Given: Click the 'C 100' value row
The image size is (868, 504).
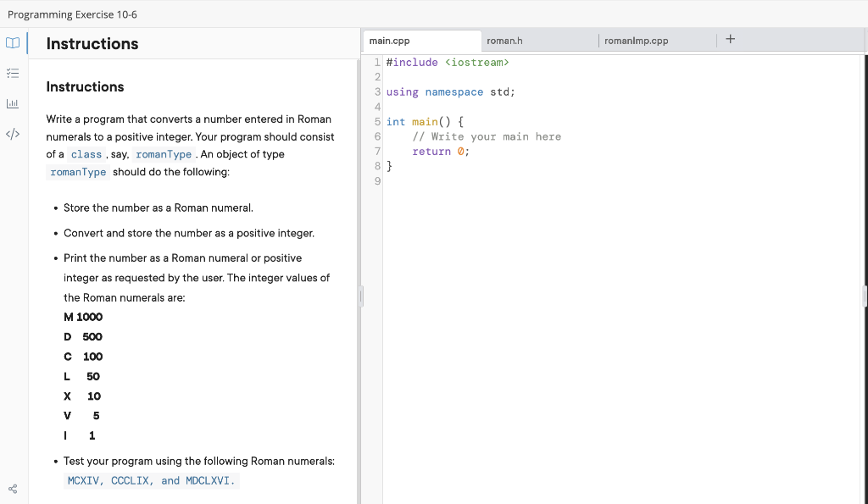Looking at the screenshot, I should click(83, 357).
